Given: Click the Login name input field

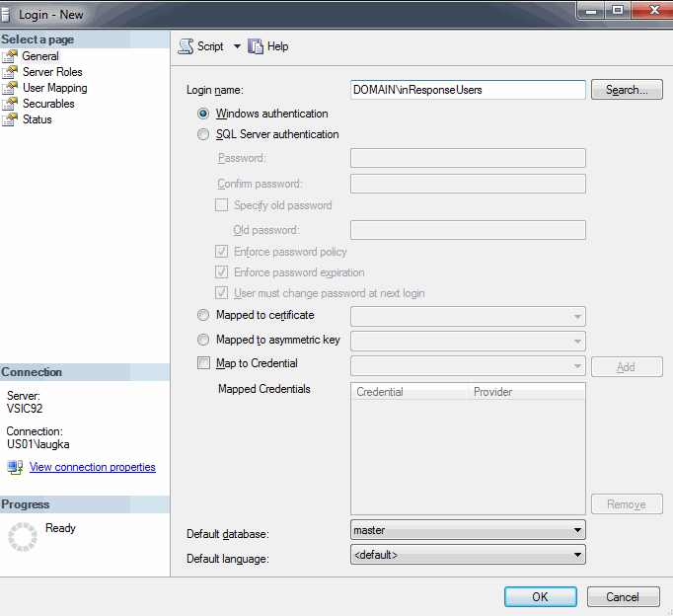Looking at the screenshot, I should [x=468, y=90].
